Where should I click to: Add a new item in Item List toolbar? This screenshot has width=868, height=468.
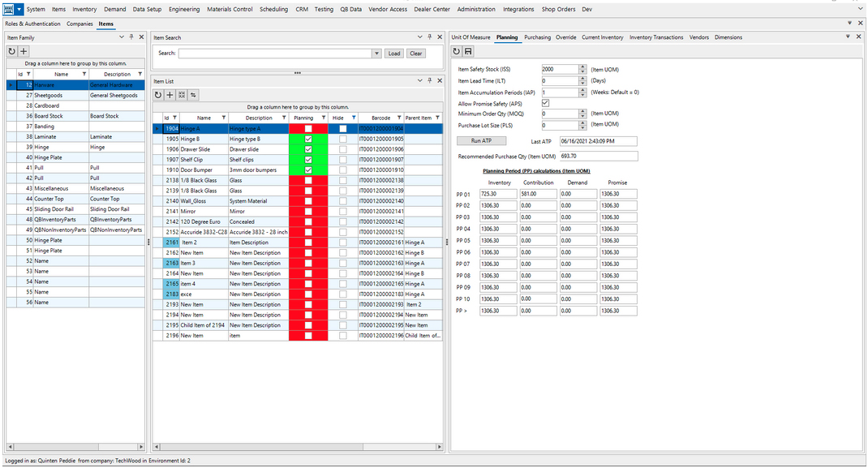(x=170, y=95)
